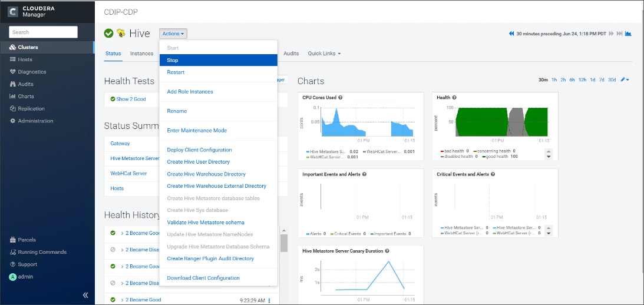Click the area chart icon by time range
This screenshot has height=305, width=644.
628,34
